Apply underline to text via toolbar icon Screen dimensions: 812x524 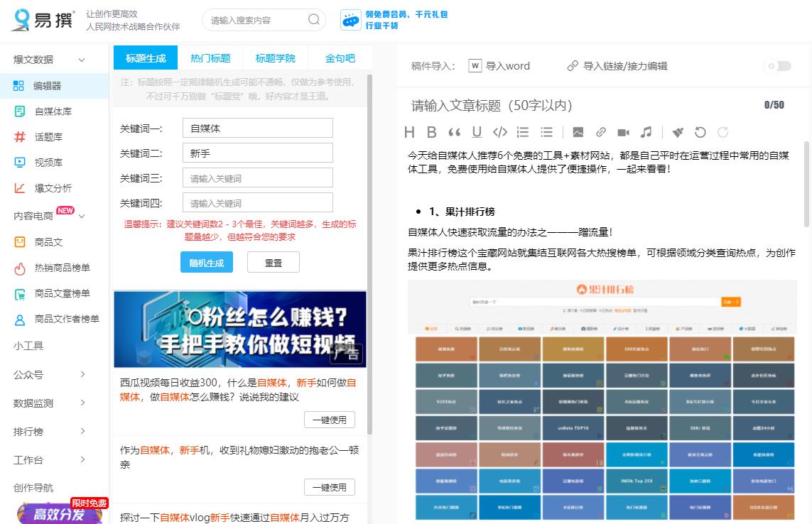tap(477, 132)
